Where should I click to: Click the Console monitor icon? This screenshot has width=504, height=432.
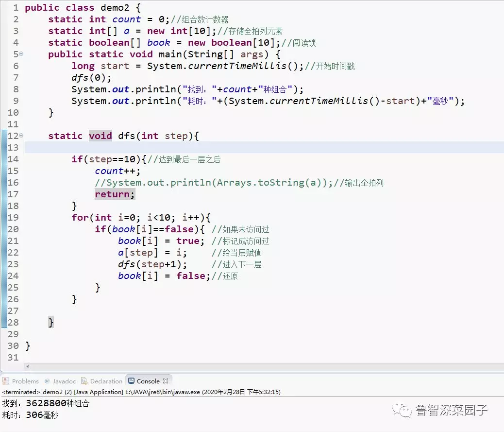[131, 381]
